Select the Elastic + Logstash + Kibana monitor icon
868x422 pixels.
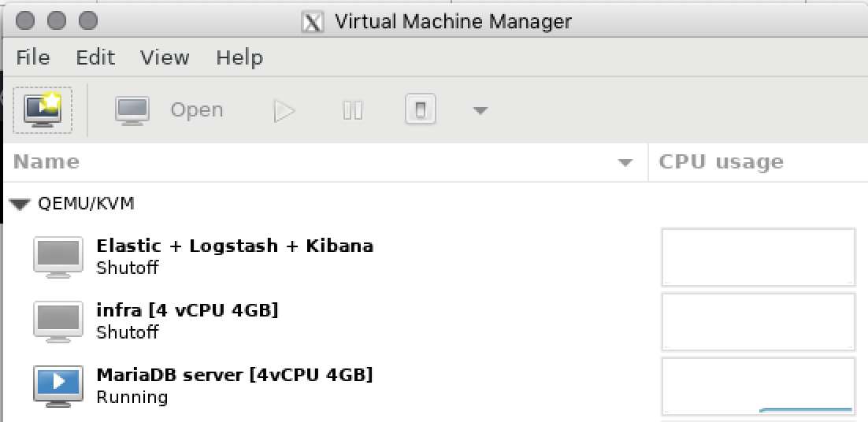coord(58,257)
